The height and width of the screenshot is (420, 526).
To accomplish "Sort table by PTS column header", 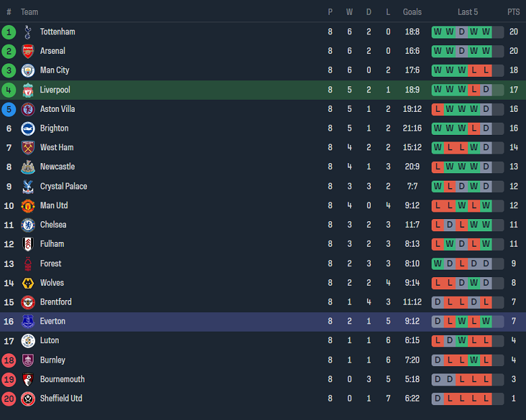I will (513, 12).
